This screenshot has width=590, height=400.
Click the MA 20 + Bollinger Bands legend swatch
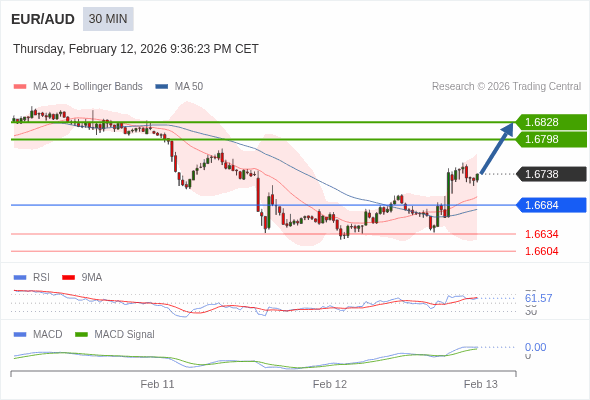coord(20,87)
